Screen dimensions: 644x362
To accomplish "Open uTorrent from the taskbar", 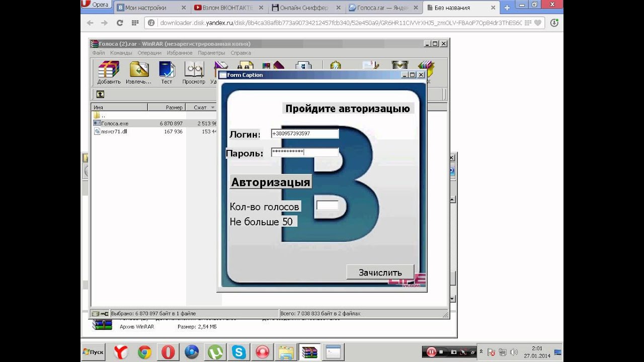I will [x=215, y=352].
